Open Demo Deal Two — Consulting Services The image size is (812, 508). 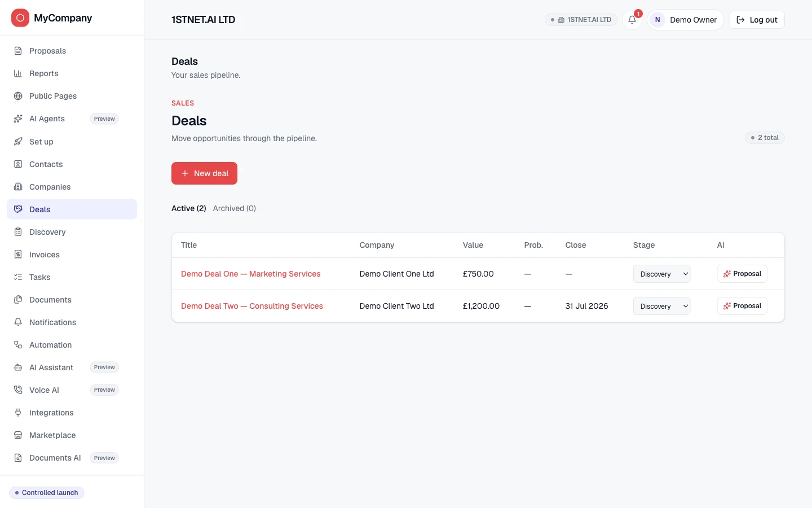(x=252, y=306)
